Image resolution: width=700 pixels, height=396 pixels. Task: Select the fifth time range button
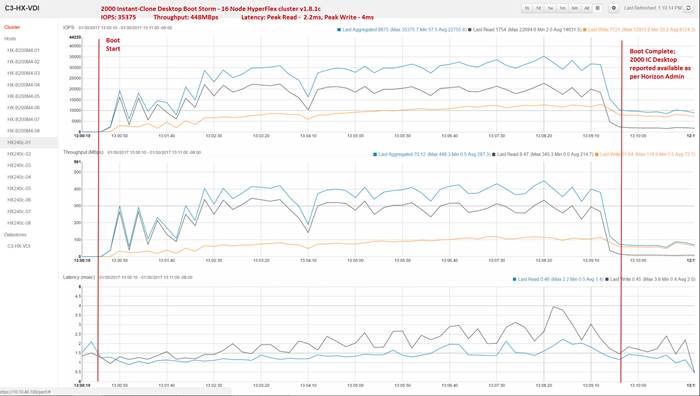coord(575,8)
